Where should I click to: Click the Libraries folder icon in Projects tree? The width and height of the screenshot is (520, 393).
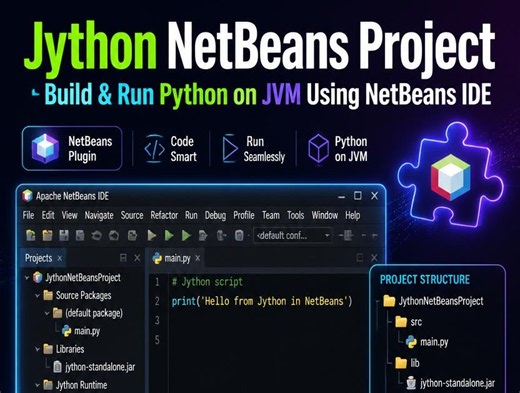48,349
